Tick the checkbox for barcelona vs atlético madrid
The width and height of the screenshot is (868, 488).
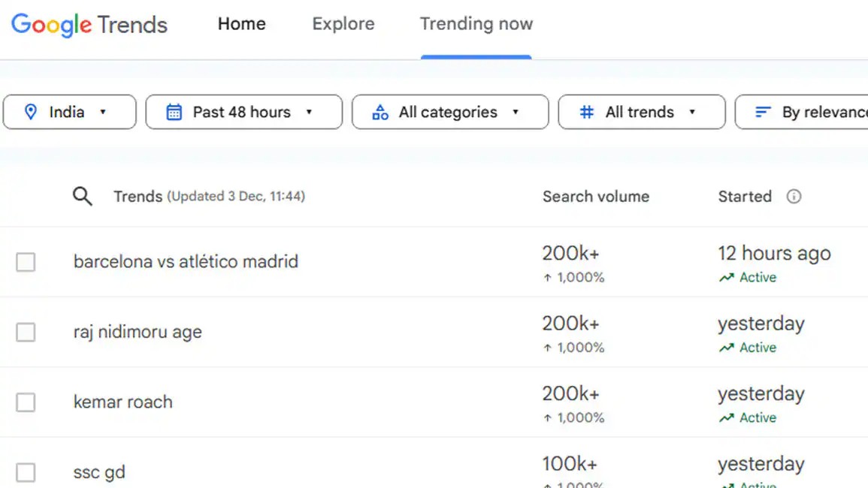(26, 262)
